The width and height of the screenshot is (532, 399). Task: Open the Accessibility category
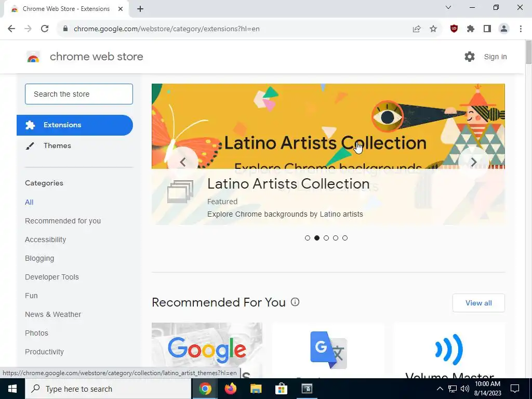click(46, 240)
